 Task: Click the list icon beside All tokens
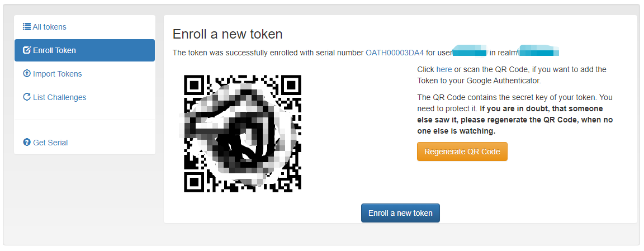27,27
